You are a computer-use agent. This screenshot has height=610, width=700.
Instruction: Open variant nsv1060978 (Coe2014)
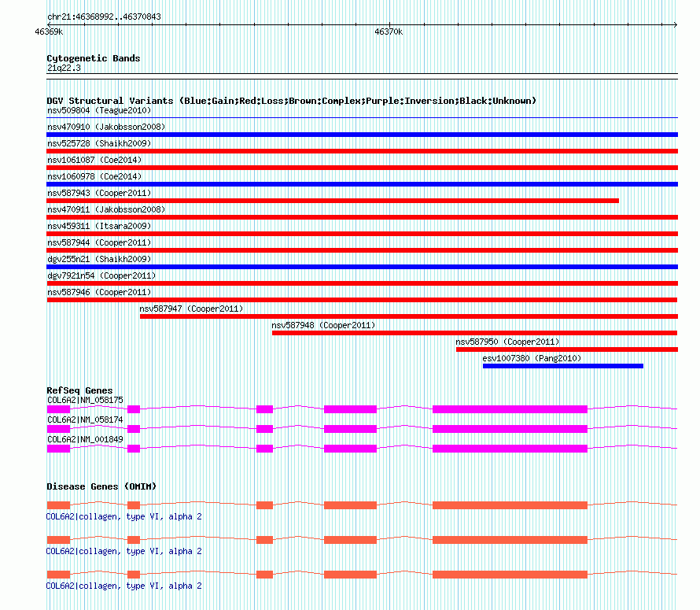94,176
